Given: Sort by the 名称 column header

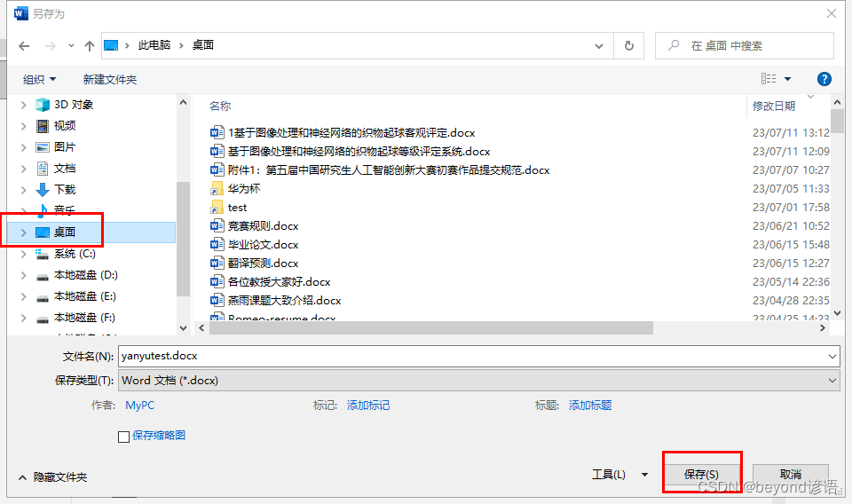Looking at the screenshot, I should point(220,106).
